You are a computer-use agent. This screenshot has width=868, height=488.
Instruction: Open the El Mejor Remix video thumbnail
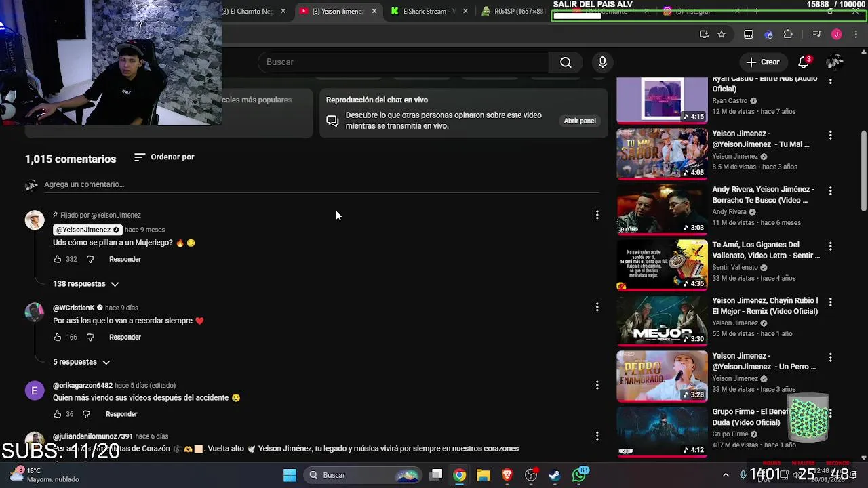pyautogui.click(x=662, y=321)
